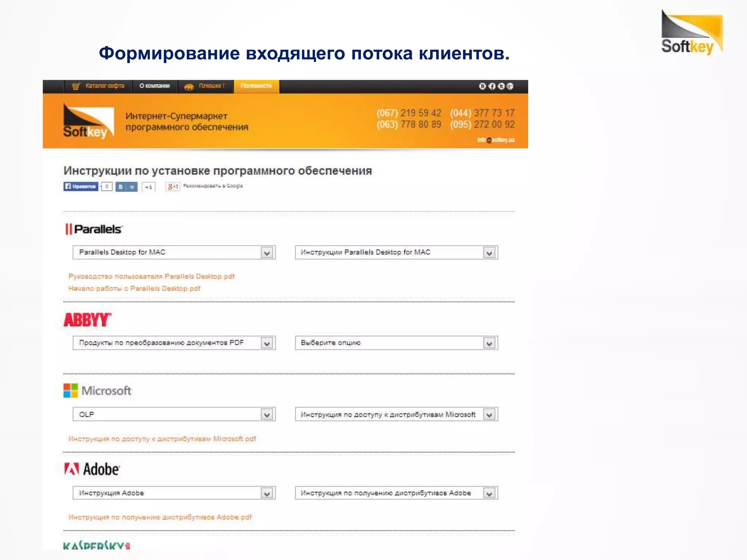This screenshot has width=747, height=560.
Task: Click the Facebook like counter showing 0
Action: coord(107,186)
